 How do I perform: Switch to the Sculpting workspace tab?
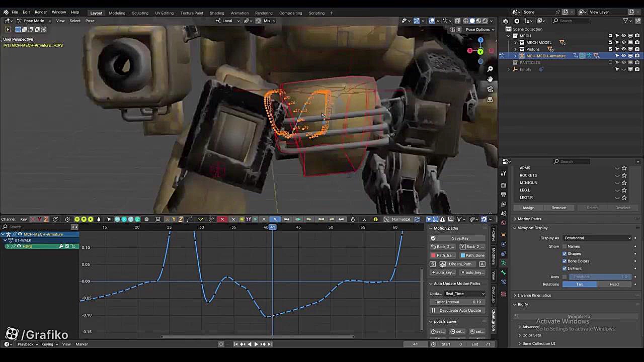(140, 13)
